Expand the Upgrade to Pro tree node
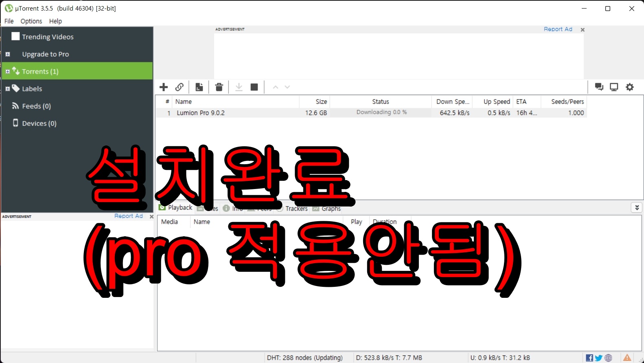Screen dimensions: 644x363 (7, 54)
